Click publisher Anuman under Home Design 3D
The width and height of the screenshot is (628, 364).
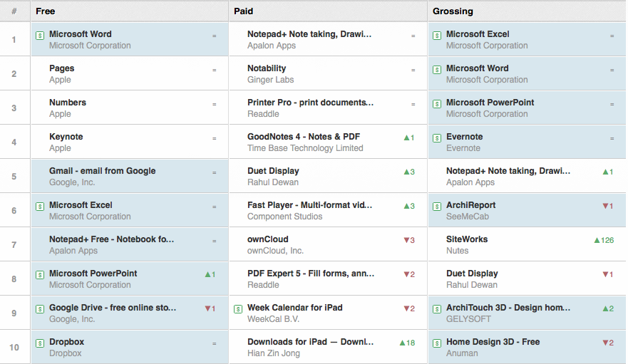coord(462,353)
